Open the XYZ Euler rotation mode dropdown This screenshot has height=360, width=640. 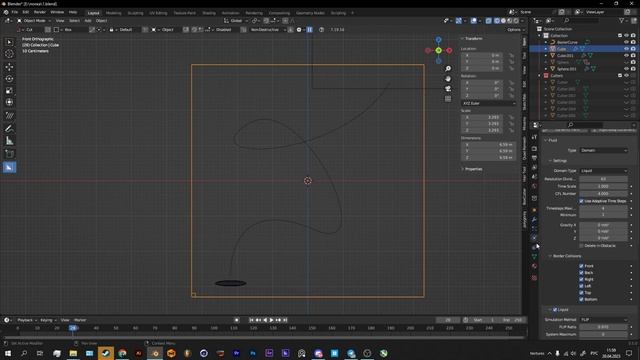(x=489, y=104)
